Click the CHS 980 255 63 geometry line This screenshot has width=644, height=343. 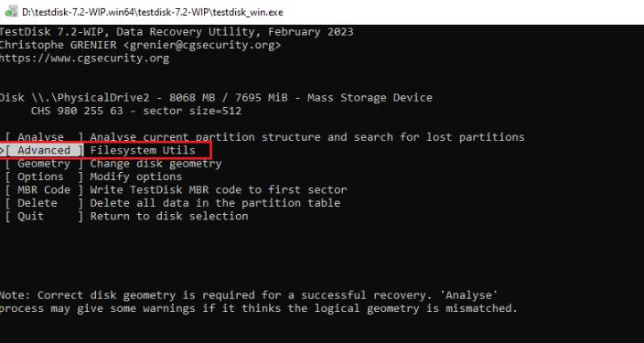pos(136,111)
